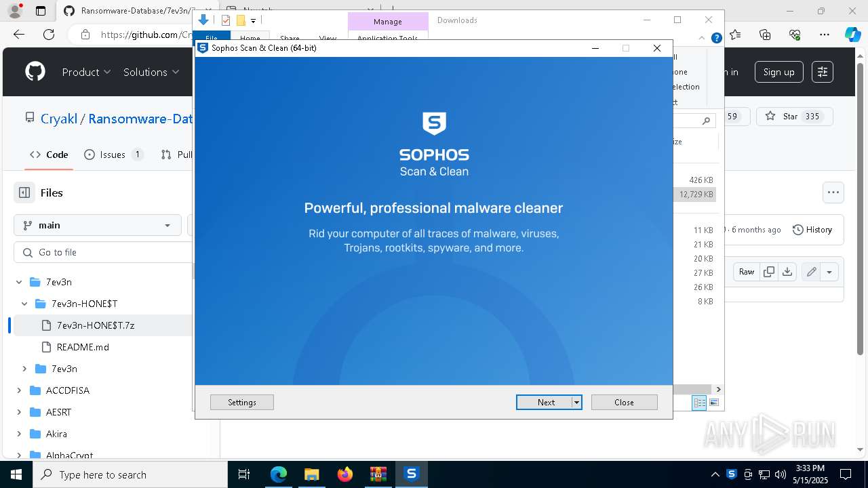Open the Manage tab in Explorer
868x488 pixels.
388,22
